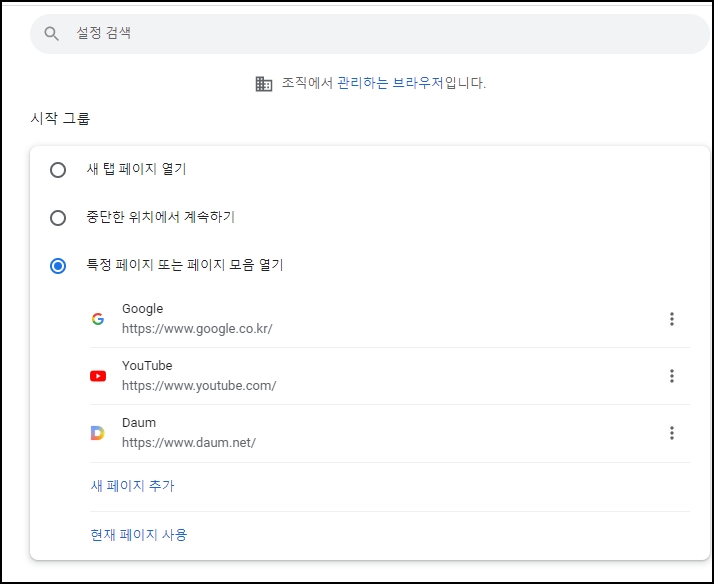The image size is (714, 584).
Task: Click 현재 페이지 사용 link
Action: [x=139, y=534]
